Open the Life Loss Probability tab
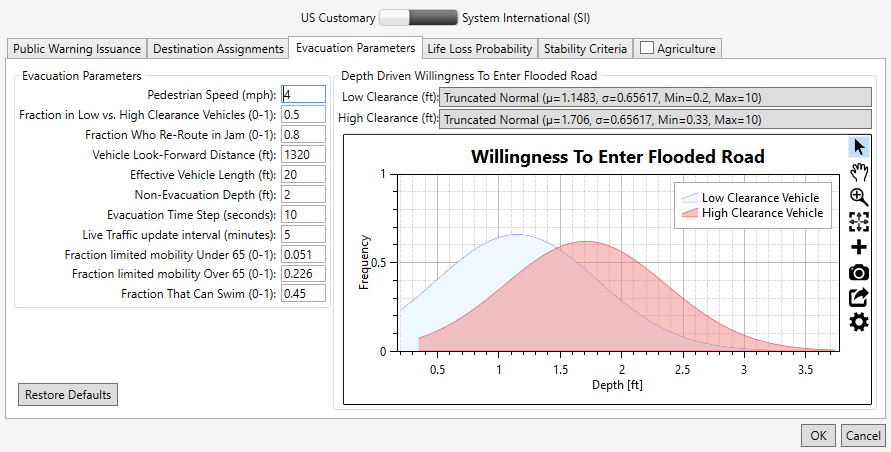Image resolution: width=891 pixels, height=452 pixels. (x=480, y=49)
